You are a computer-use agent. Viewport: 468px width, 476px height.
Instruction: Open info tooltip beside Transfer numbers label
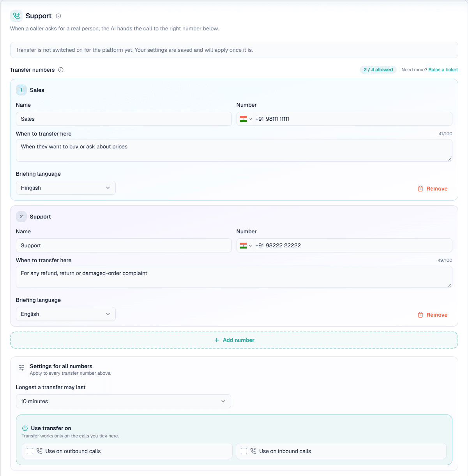click(61, 70)
